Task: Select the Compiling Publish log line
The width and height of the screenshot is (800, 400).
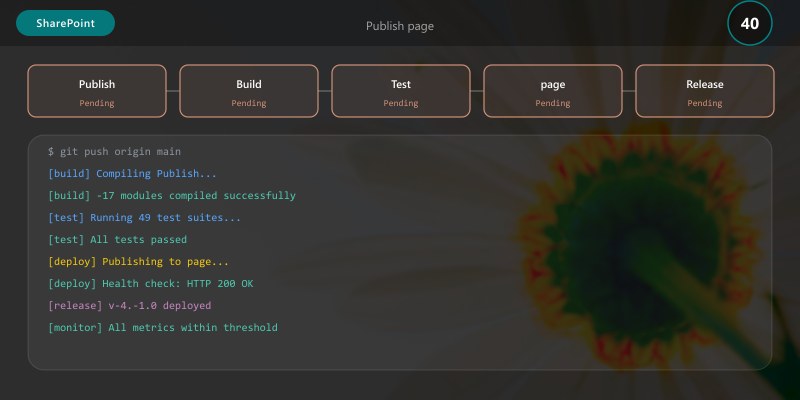Action: [x=133, y=173]
